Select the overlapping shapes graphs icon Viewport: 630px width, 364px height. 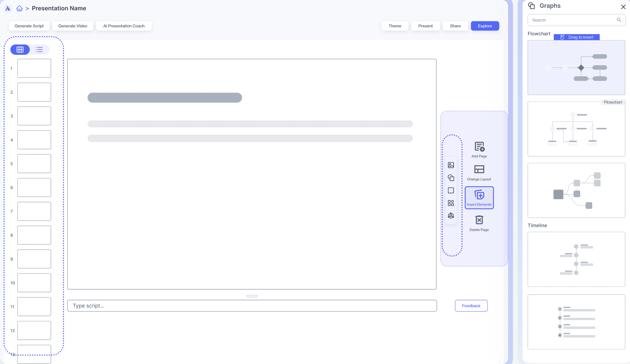(x=451, y=178)
